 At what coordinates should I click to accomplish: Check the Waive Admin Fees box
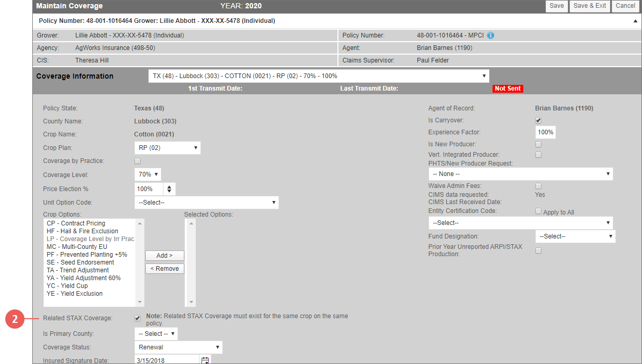[538, 186]
